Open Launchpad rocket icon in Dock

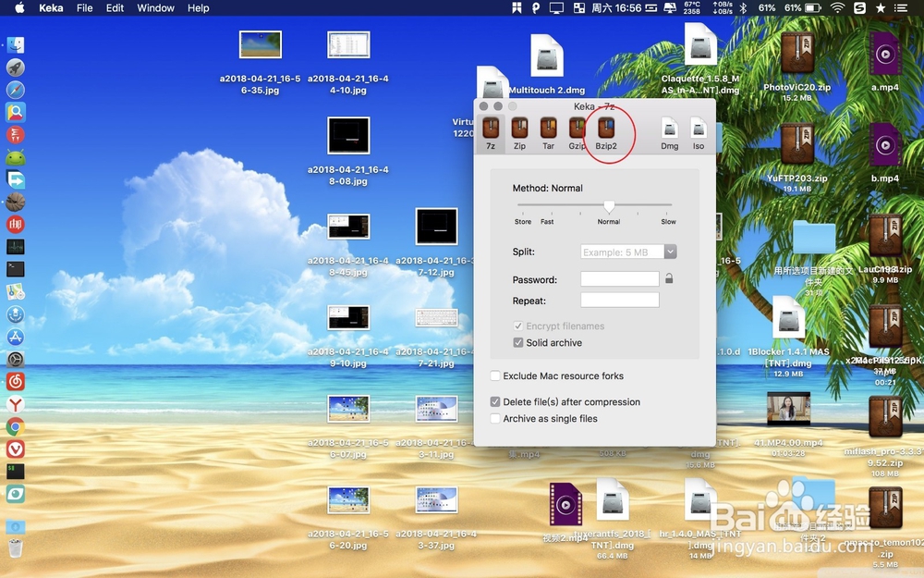click(x=16, y=68)
